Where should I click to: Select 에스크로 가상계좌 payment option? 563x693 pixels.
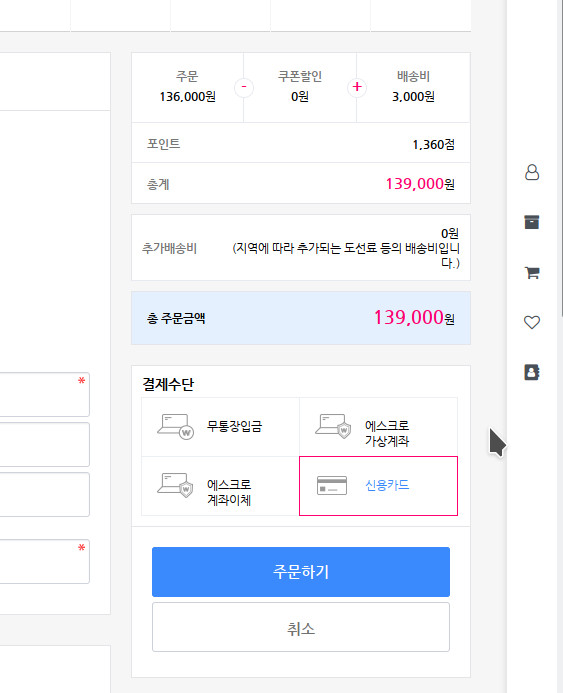pyautogui.click(x=378, y=427)
